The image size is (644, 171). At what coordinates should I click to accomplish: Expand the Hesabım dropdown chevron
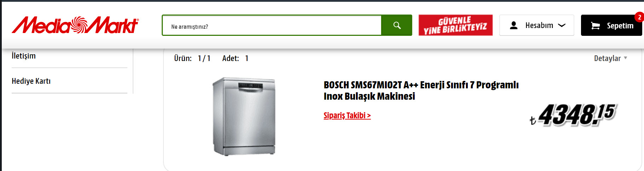click(x=562, y=25)
